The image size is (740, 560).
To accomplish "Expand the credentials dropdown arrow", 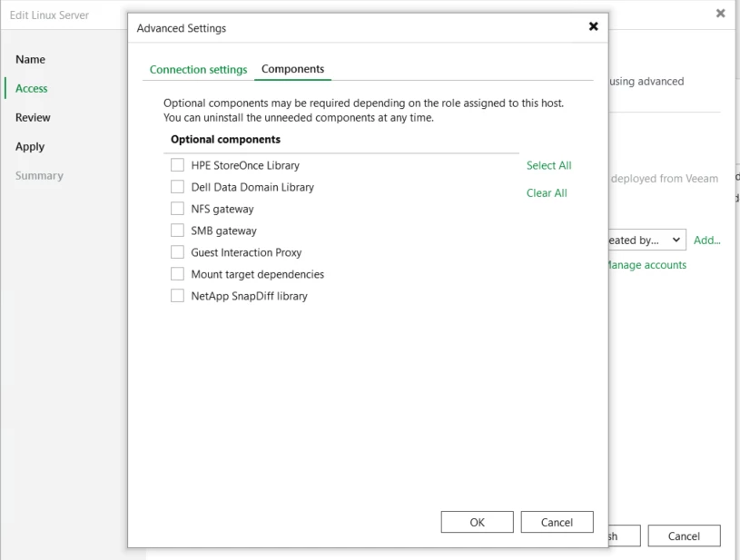I will point(676,240).
